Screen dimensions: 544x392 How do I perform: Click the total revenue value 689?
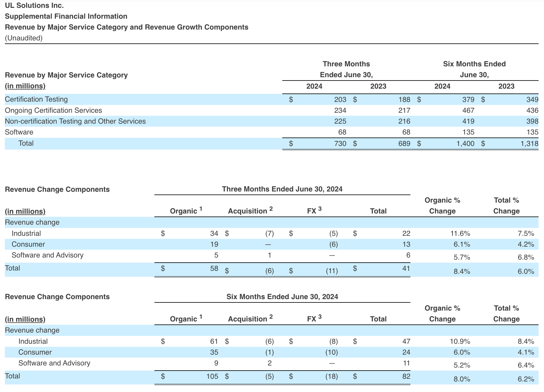(x=404, y=144)
